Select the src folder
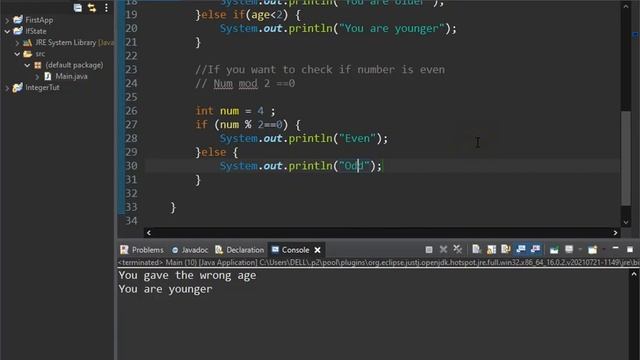The image size is (640, 360). coord(40,53)
